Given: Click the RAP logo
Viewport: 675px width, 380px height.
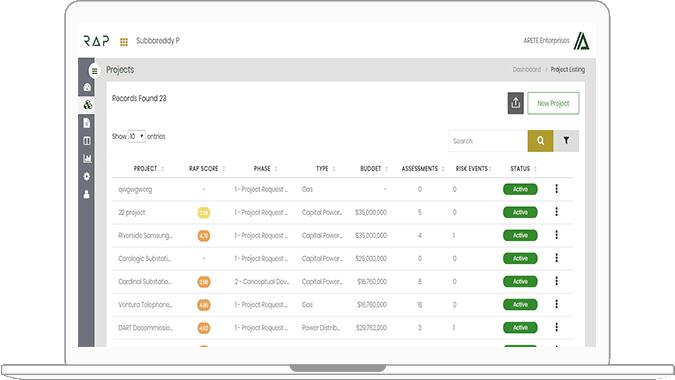Looking at the screenshot, I should [96, 41].
